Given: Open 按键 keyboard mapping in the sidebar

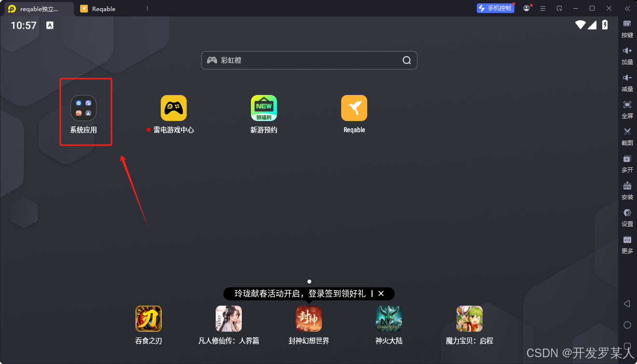Looking at the screenshot, I should (x=627, y=29).
